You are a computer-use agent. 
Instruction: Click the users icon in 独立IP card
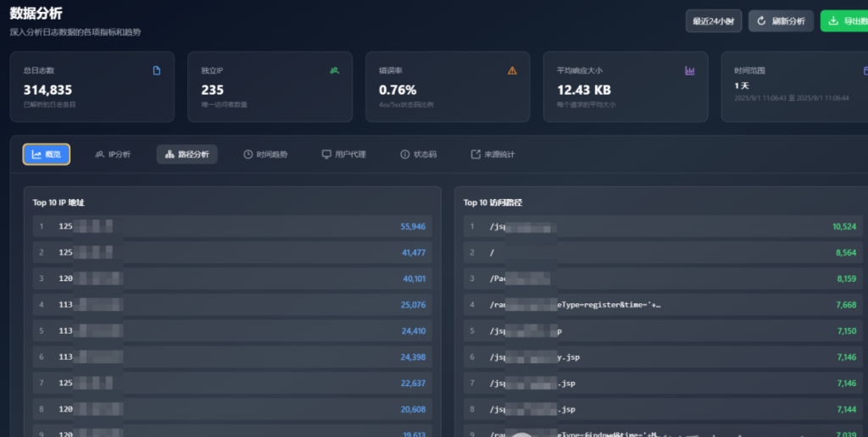tap(335, 70)
